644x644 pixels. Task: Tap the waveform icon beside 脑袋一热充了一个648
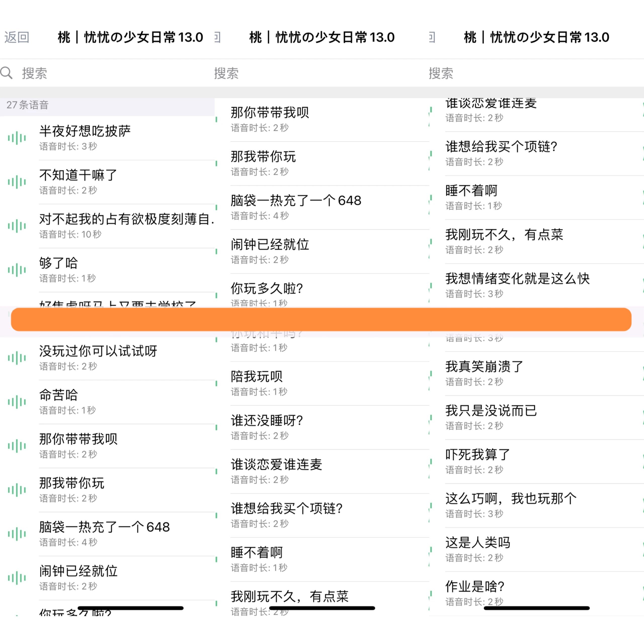click(x=17, y=534)
